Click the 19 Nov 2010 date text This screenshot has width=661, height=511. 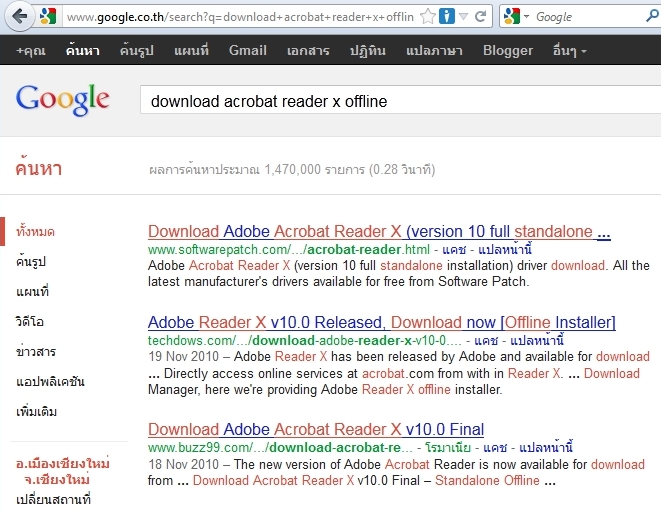[183, 357]
